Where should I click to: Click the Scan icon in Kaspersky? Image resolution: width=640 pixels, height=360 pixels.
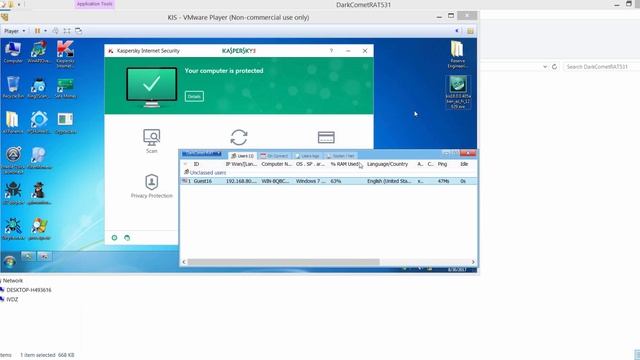[x=151, y=141]
